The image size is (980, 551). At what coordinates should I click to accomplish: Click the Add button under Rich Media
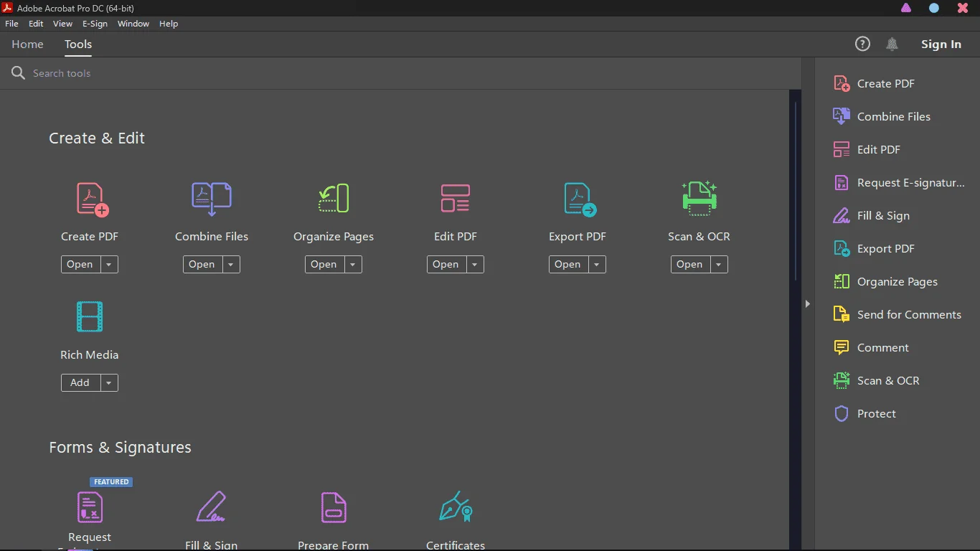pos(80,383)
